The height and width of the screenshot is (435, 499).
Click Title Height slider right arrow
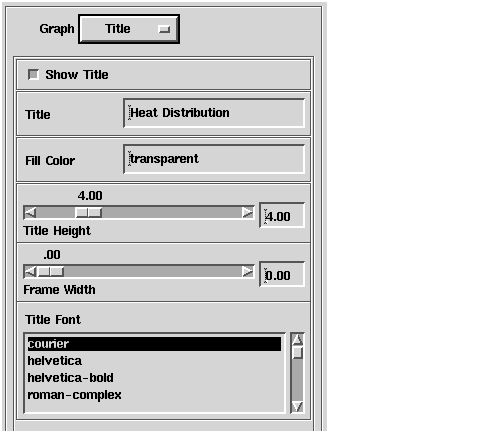[x=248, y=212]
